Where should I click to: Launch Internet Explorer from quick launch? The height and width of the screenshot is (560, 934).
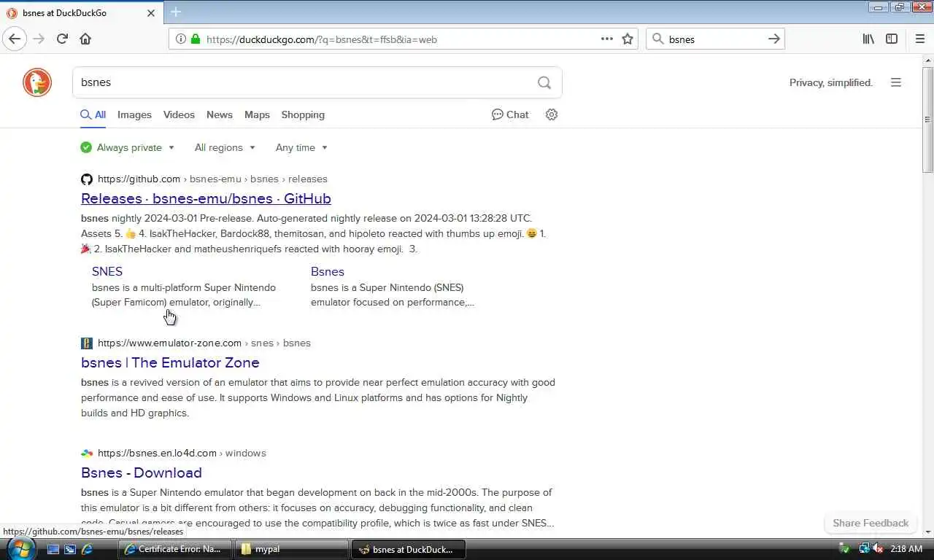click(x=87, y=549)
